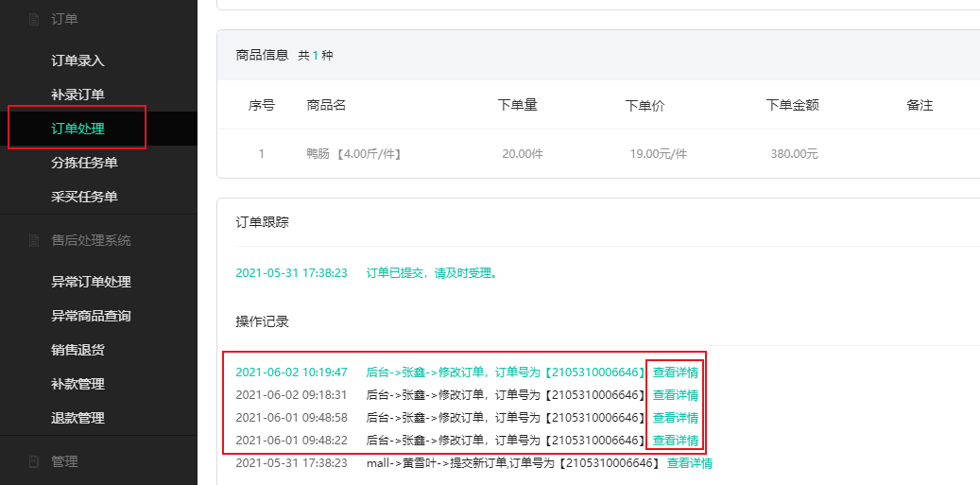Click the icon beside 售后处理系统
Viewport: 980px width, 485px height.
point(34,241)
